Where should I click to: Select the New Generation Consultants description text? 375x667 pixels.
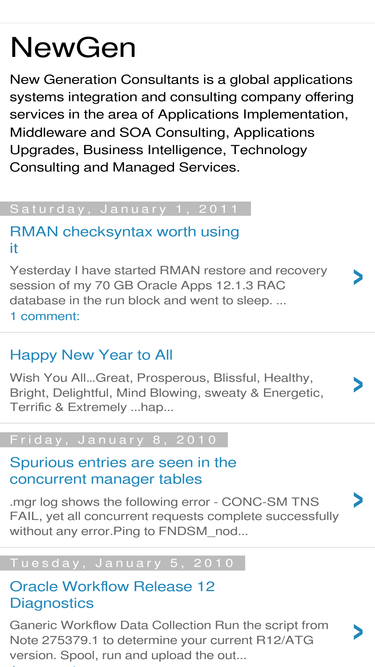tap(182, 123)
